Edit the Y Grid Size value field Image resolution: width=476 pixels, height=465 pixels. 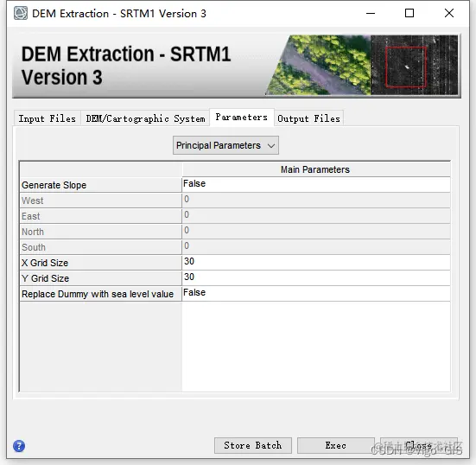(316, 277)
